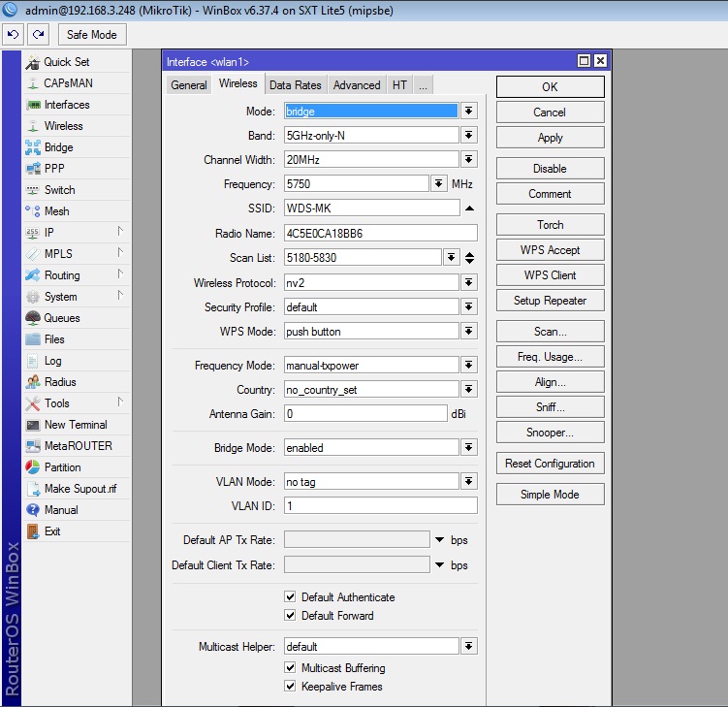
Task: Open the Channel Width dropdown
Action: (x=469, y=160)
